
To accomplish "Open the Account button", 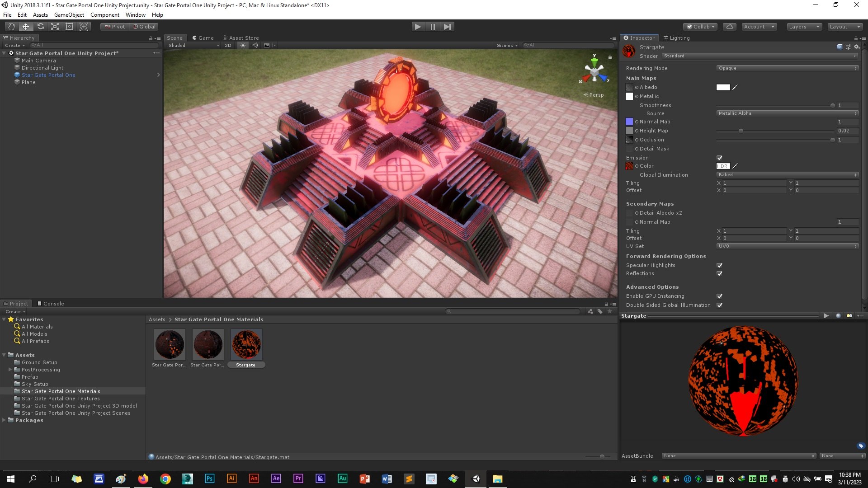I will click(759, 27).
